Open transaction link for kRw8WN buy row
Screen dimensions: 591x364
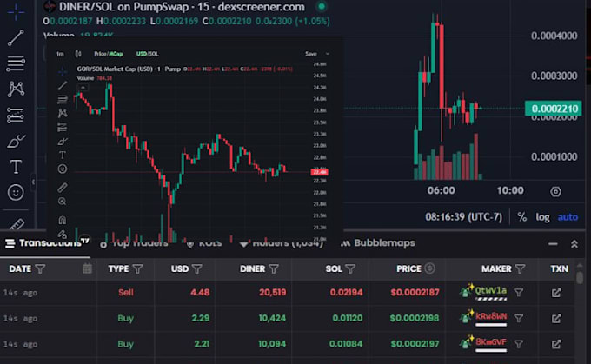click(556, 319)
